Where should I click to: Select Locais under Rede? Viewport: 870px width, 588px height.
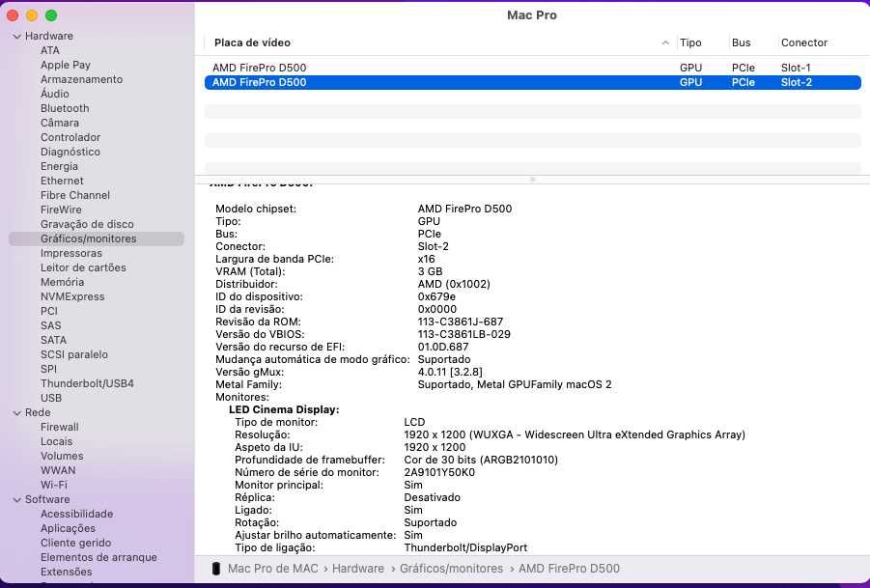point(57,441)
